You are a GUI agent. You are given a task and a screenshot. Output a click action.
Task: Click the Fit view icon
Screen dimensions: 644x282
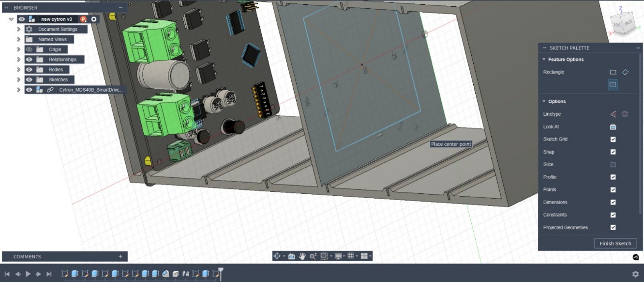click(324, 257)
